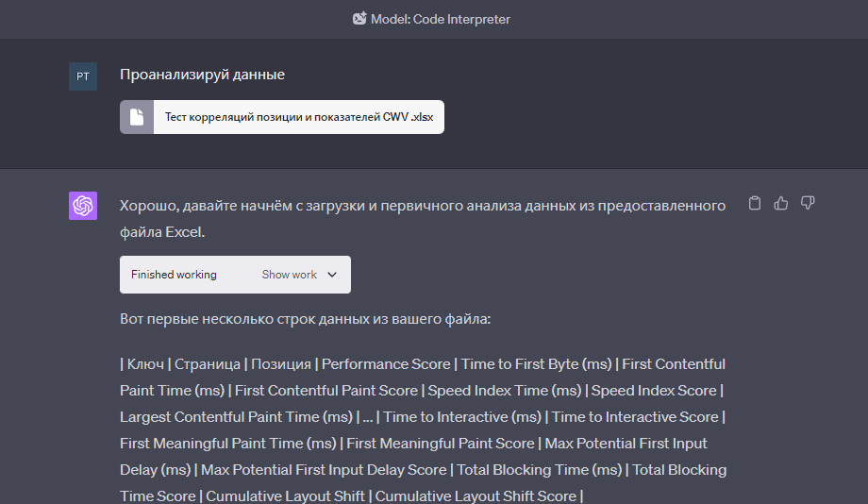Screen dimensions: 868x504
Task: Click the Time to Interactive (ms) text
Action: click(462, 416)
